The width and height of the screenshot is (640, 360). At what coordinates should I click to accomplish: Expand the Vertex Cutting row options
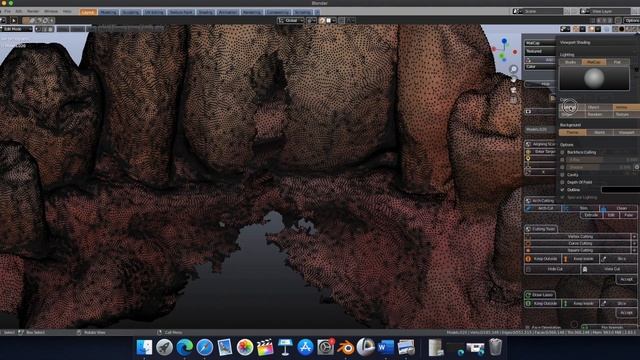(x=634, y=236)
